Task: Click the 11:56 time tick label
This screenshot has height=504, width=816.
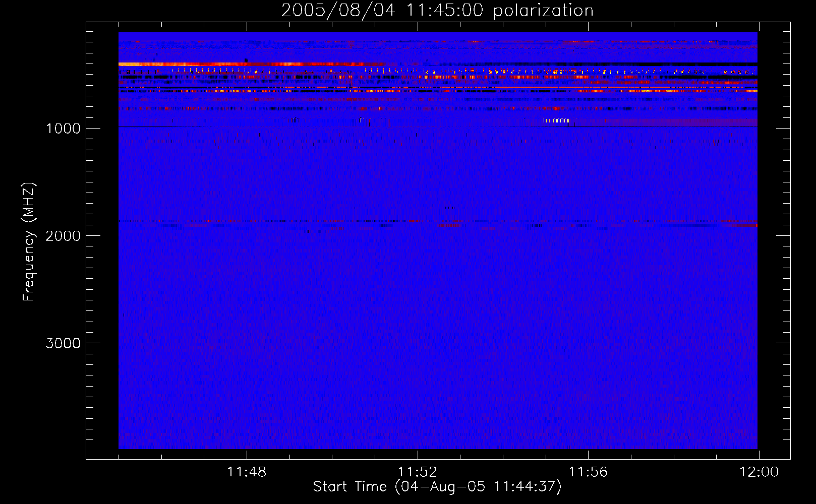Action: 588,472
